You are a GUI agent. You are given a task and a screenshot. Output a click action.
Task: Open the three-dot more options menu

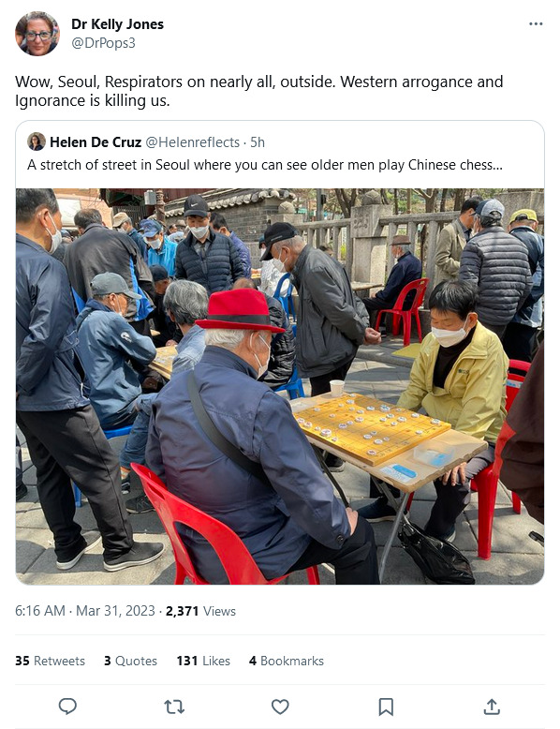coord(536,23)
